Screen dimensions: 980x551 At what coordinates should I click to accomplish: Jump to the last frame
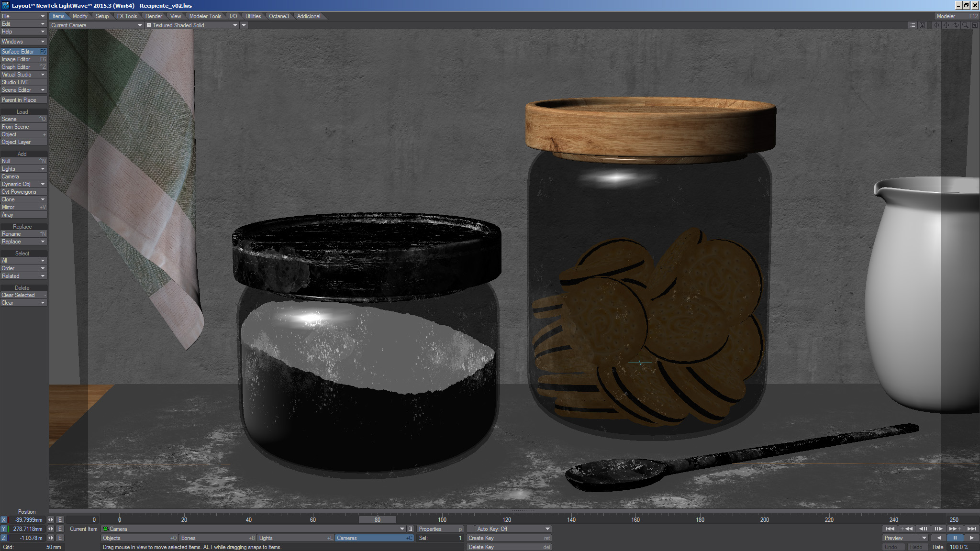[971, 529]
